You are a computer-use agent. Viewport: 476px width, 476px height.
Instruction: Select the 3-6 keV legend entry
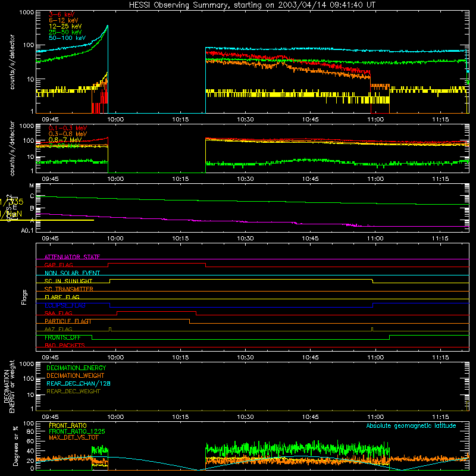coord(61,14)
